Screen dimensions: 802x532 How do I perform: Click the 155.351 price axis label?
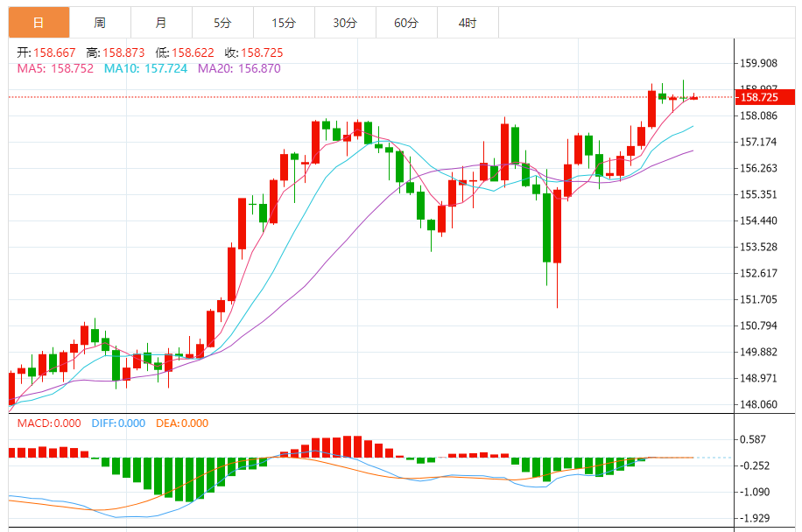tap(758, 195)
